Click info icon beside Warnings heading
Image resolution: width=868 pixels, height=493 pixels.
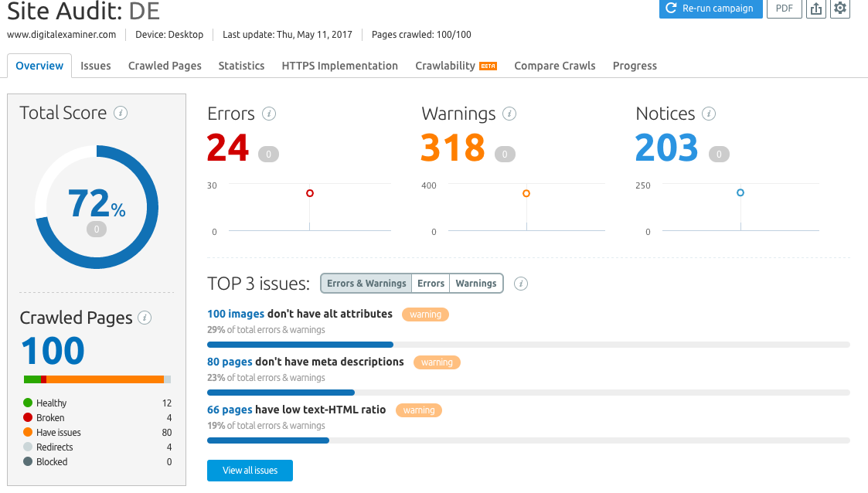click(x=509, y=114)
